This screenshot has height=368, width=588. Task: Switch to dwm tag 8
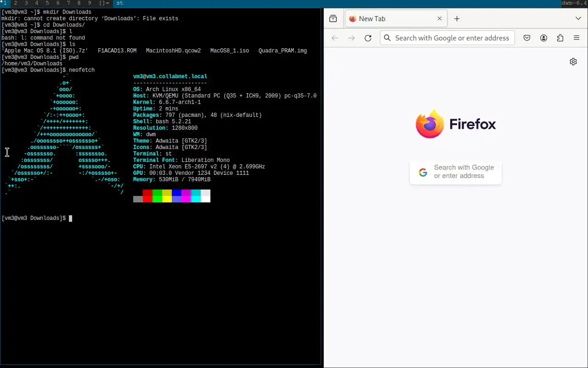(x=79, y=3)
